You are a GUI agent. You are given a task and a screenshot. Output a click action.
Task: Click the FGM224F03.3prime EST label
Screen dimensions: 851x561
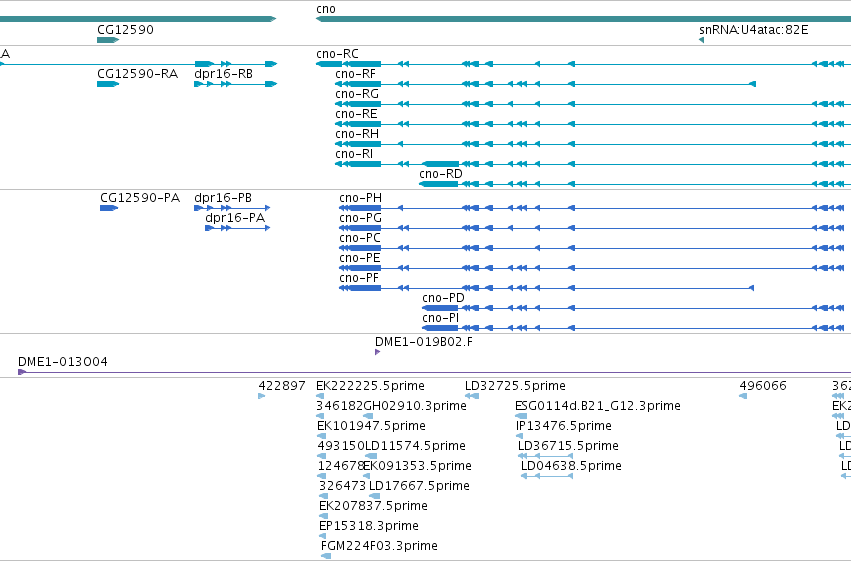pyautogui.click(x=379, y=547)
